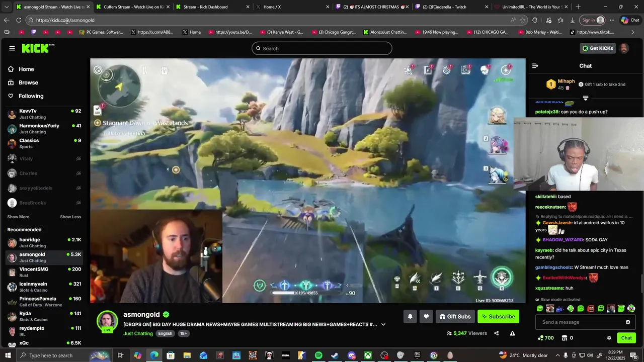Show more bookmarks bar chevron
Viewport: 644px width, 362px height.
click(633, 32)
